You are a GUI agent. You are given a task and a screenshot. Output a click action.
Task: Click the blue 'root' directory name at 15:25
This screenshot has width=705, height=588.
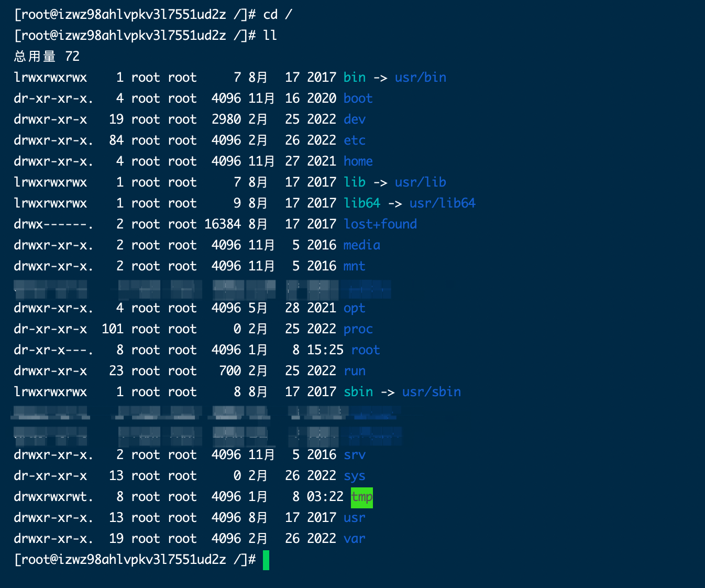click(366, 350)
